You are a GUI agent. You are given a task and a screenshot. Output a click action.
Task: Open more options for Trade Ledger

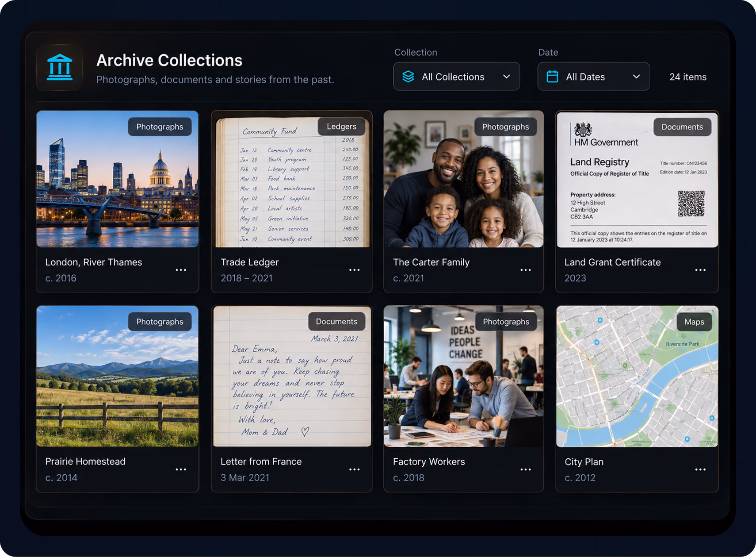click(355, 270)
